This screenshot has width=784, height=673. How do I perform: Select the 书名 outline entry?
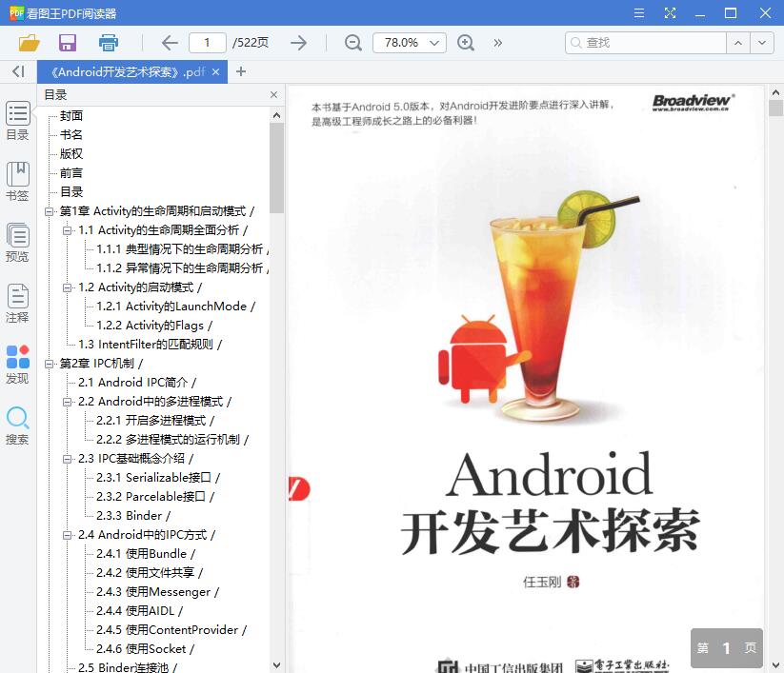coord(71,135)
